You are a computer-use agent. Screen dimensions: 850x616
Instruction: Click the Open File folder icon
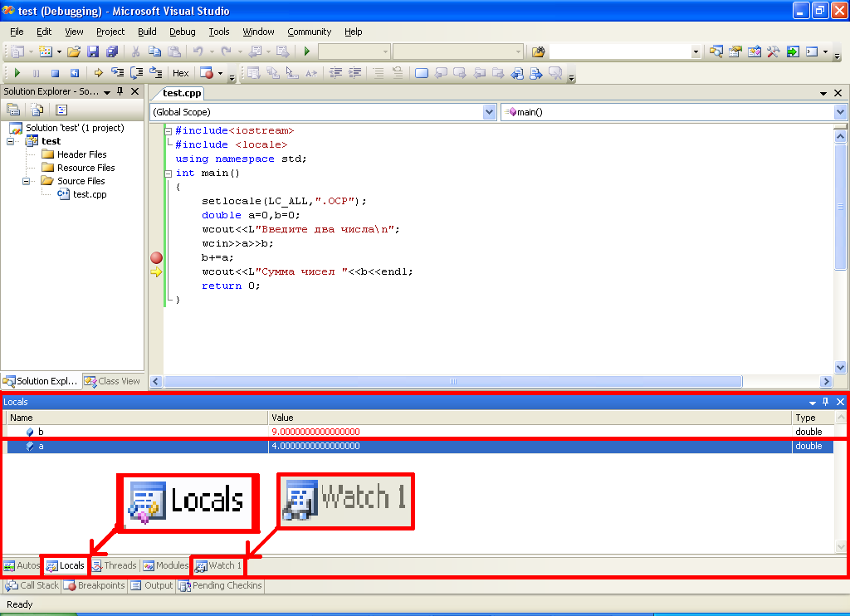pyautogui.click(x=74, y=51)
